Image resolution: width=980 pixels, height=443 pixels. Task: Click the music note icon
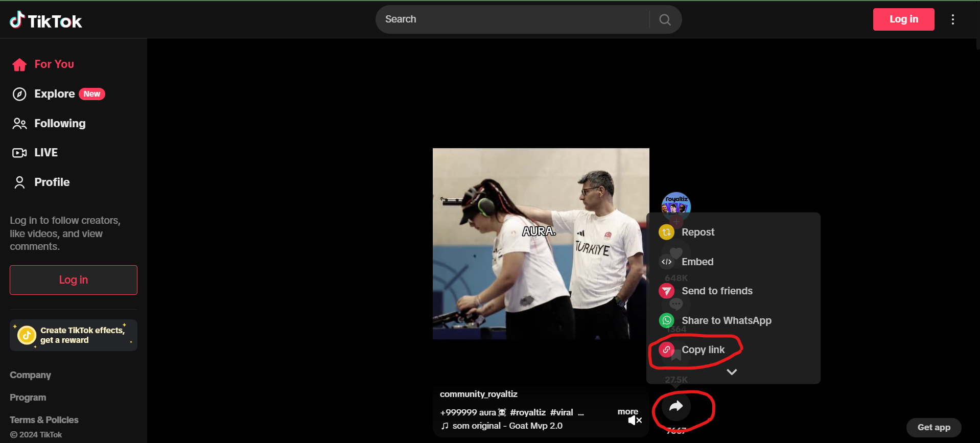tap(445, 426)
